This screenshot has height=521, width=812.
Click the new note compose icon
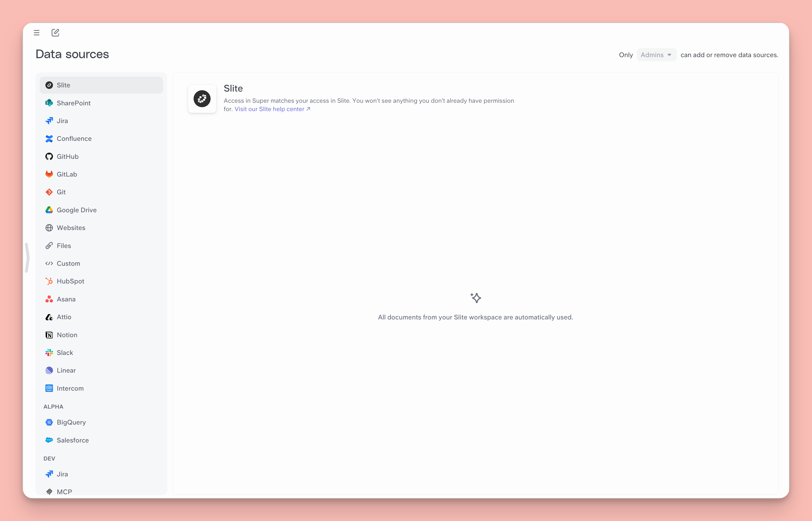(x=55, y=33)
